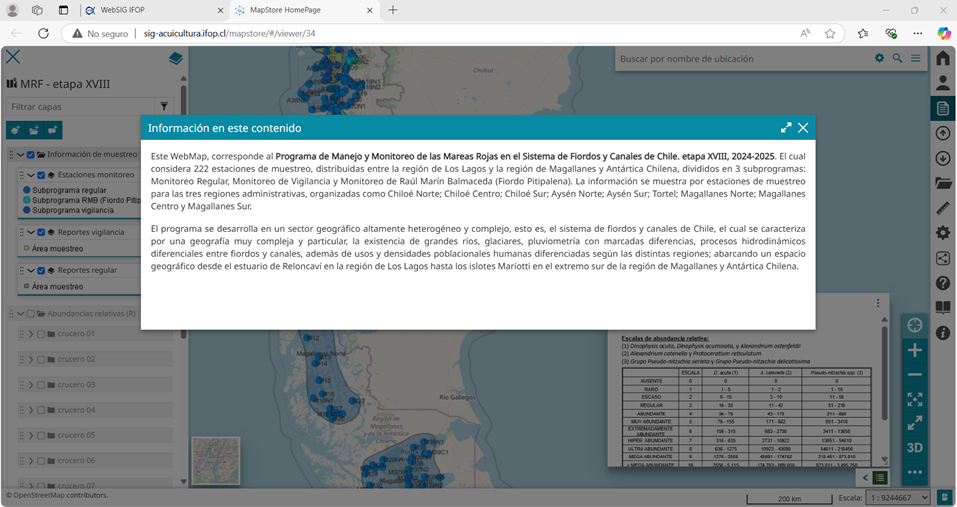The width and height of the screenshot is (957, 507).
Task: Click zoom to max extent button
Action: click(x=914, y=399)
